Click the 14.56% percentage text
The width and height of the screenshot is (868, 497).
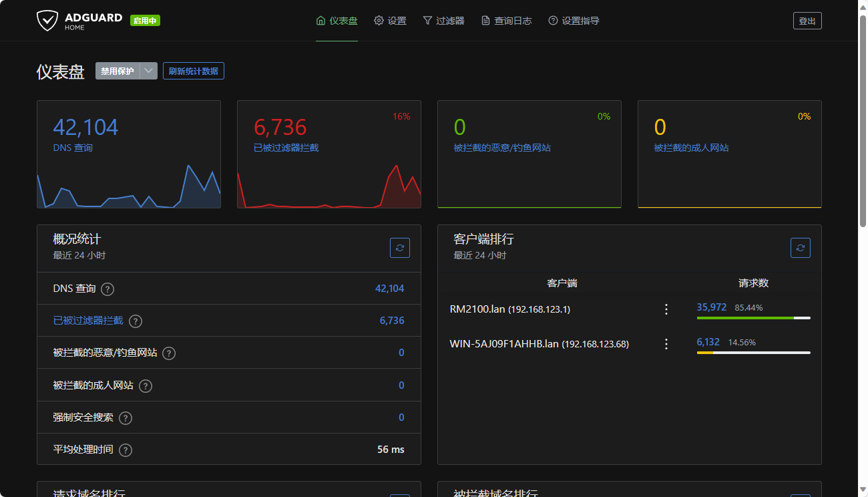tap(742, 343)
